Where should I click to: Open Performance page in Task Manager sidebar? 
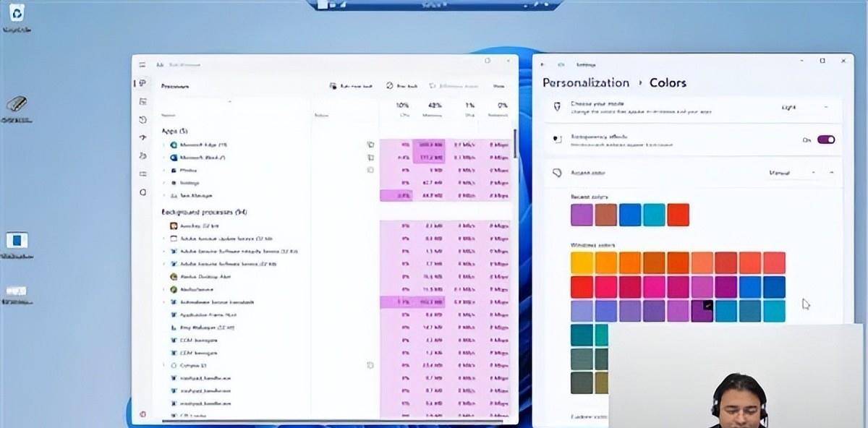pyautogui.click(x=142, y=102)
